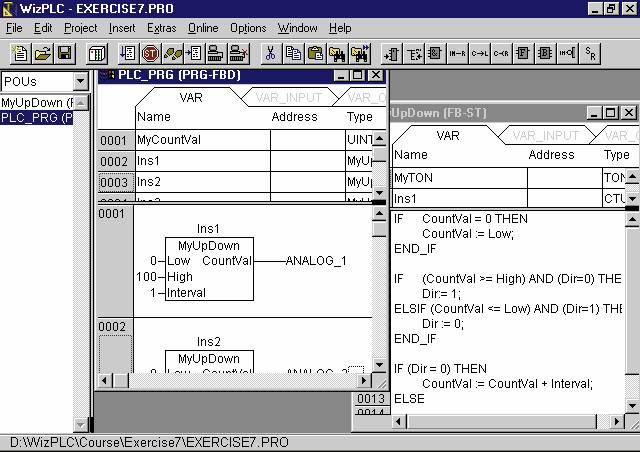Click the Find next binoculars icon
Image resolution: width=640 pixels, height=452 pixels.
point(360,53)
